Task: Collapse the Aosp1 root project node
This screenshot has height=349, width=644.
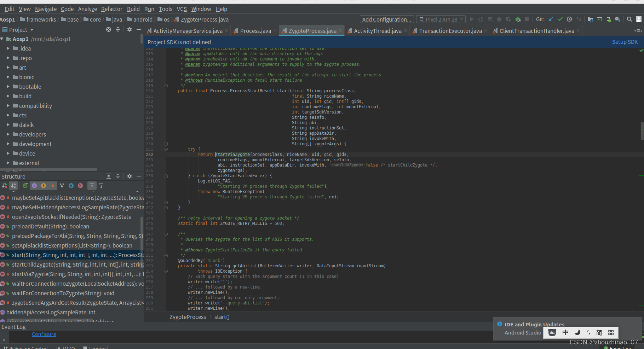Action: click(2, 39)
